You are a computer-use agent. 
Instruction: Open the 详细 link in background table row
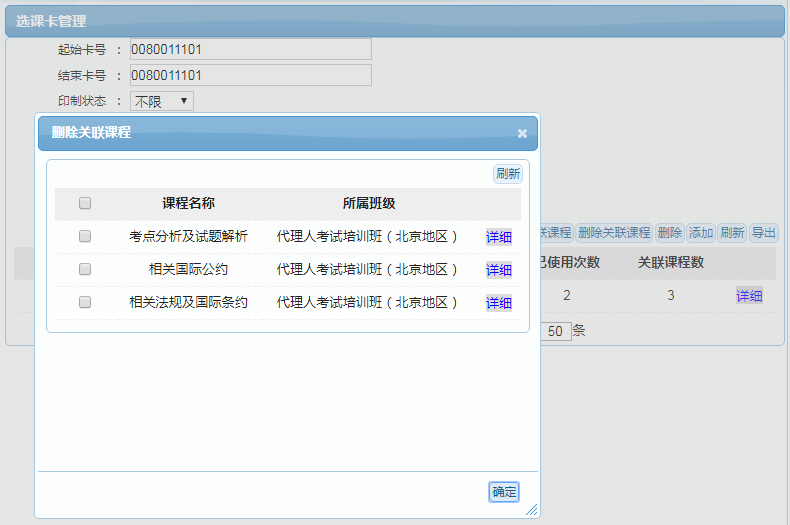[x=749, y=296]
